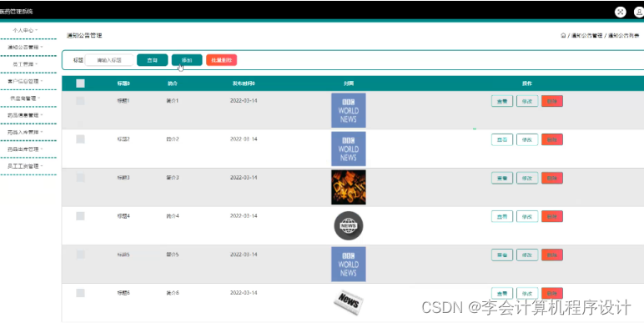The width and height of the screenshot is (644, 323).
Task: Click the 查询 search button
Action: [x=153, y=60]
